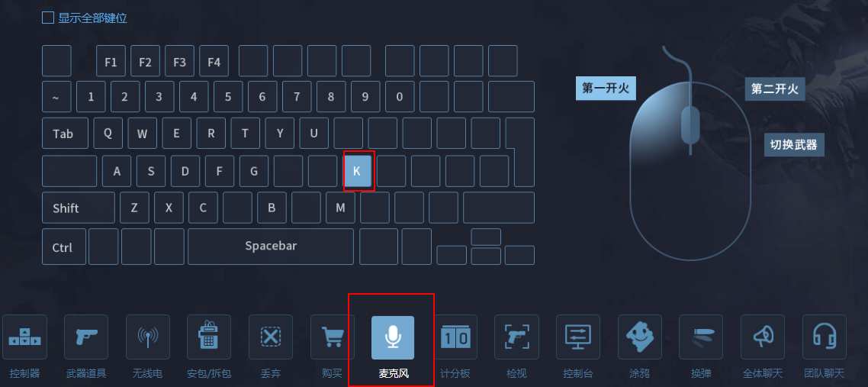The image size is (868, 387).
Task: Select the 无线电 radio antenna icon
Action: click(x=147, y=337)
